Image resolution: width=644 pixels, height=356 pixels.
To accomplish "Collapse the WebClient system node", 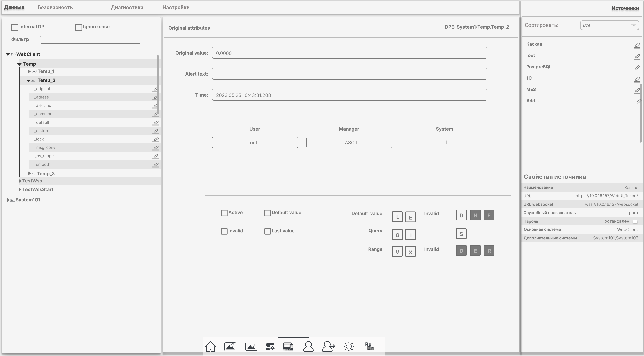I will 8,54.
